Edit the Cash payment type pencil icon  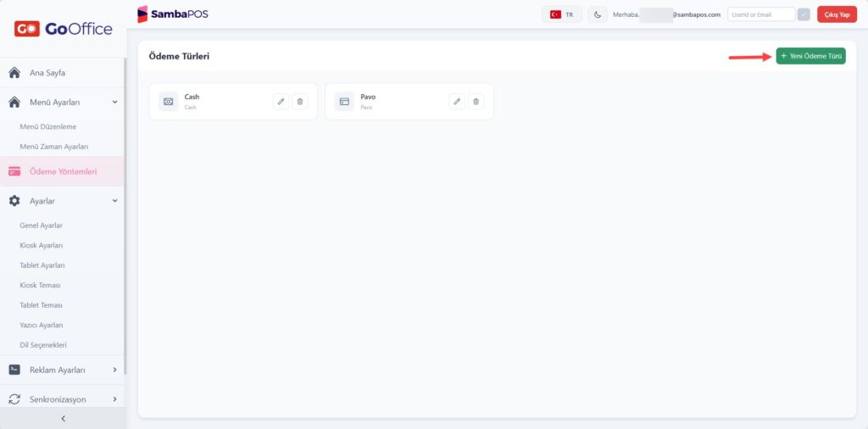coord(281,101)
